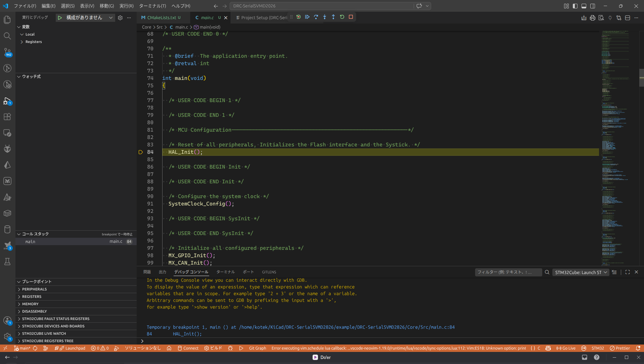The height and width of the screenshot is (364, 644).
Task: Switch to the ターミナル panel tab
Action: click(x=226, y=272)
